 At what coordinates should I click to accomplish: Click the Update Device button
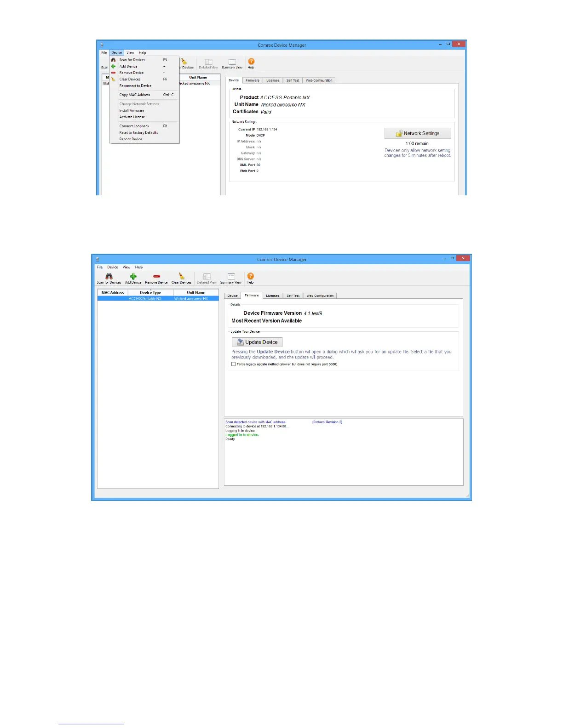click(257, 342)
